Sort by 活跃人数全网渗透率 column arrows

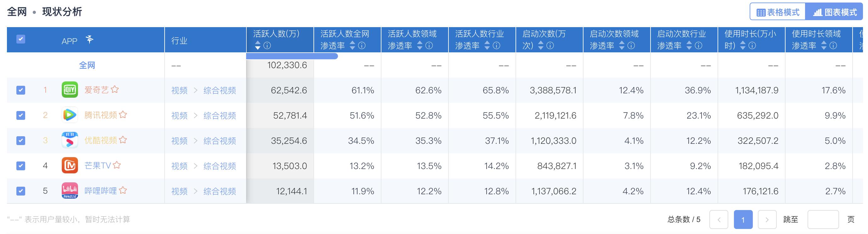click(352, 46)
